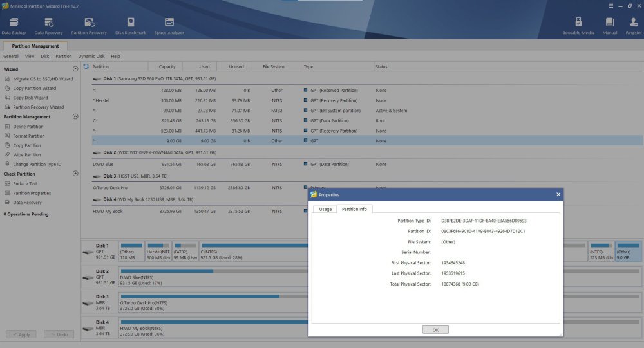Collapse the Wizard section
This screenshot has height=348, width=644.
(75, 69)
